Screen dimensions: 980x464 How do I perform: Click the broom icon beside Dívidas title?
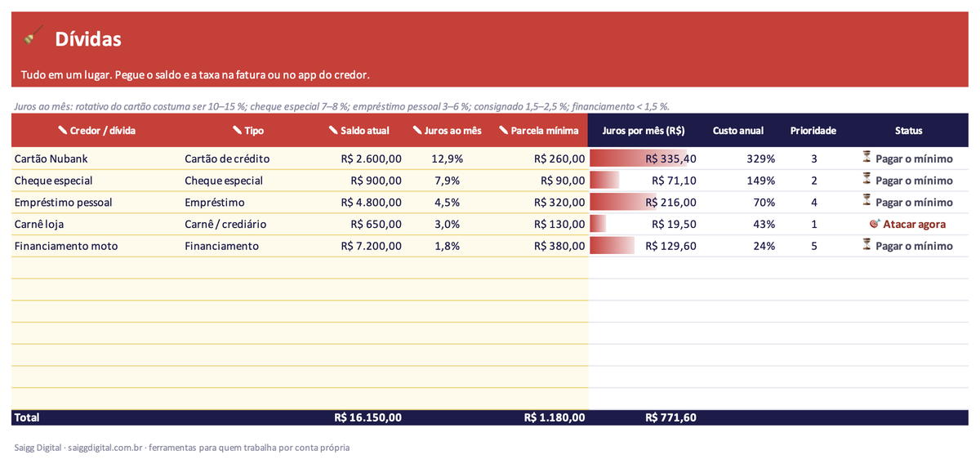point(33,36)
